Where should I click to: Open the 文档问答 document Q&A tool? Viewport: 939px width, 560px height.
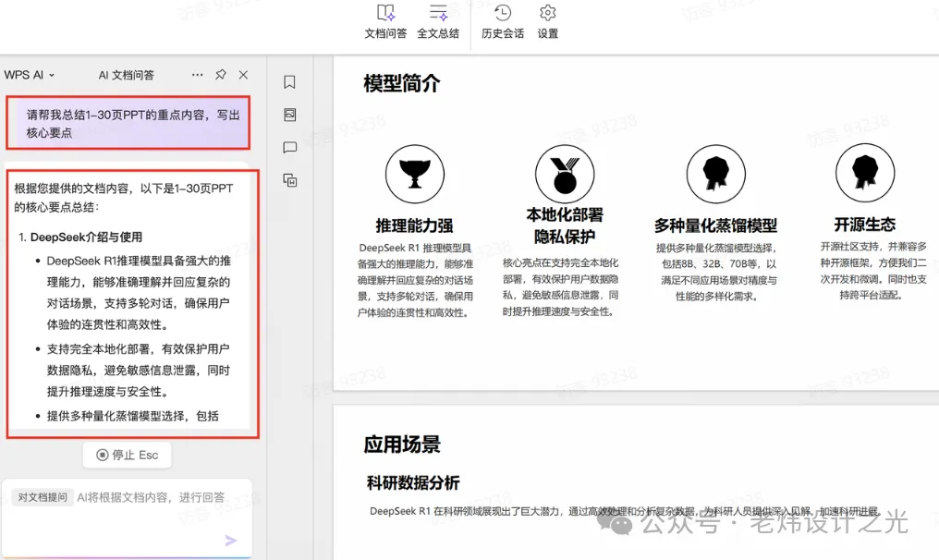coord(385,21)
